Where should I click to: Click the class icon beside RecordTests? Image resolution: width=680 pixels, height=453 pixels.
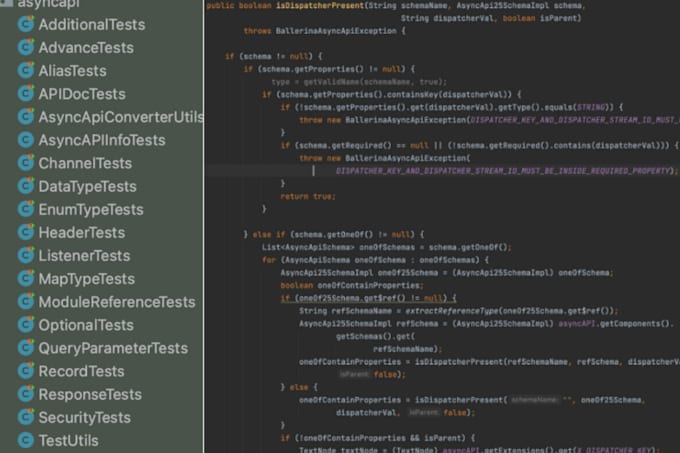coord(26,371)
